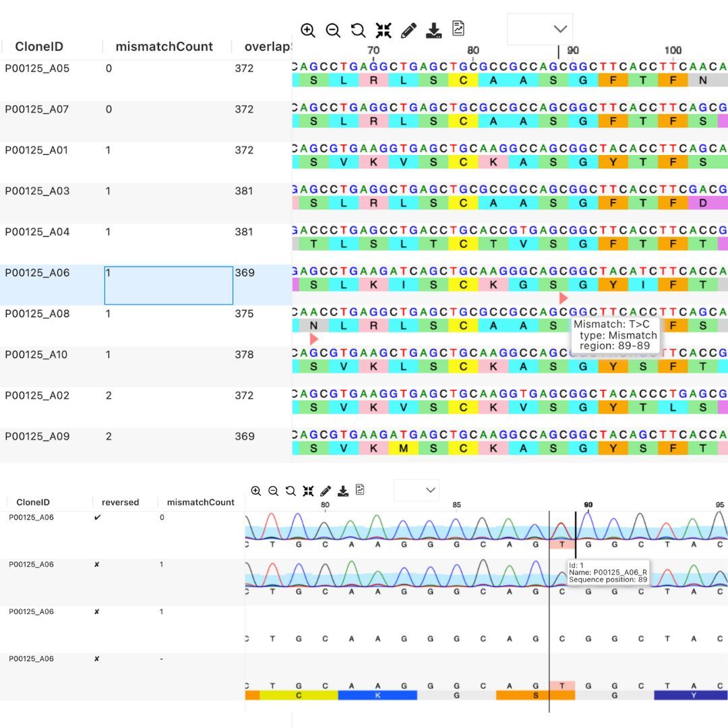Activate the alignment edit pencil tool
728x728 pixels.
tap(408, 30)
